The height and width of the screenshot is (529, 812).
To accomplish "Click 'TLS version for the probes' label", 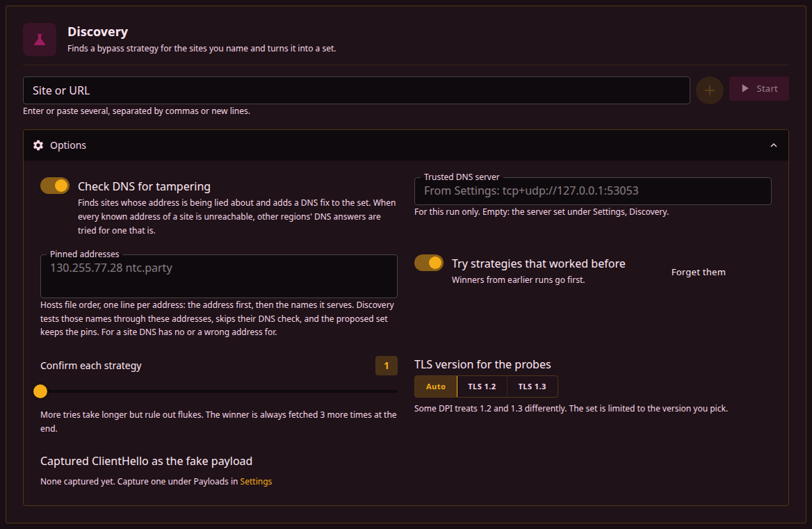I will click(482, 364).
